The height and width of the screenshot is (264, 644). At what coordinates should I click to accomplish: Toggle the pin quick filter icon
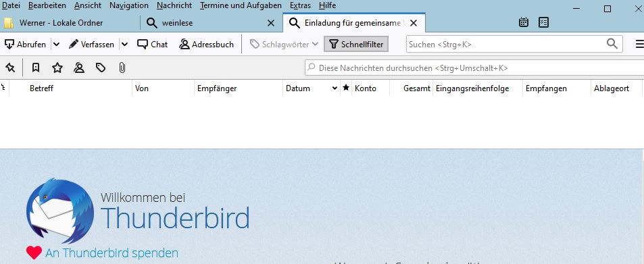10,68
